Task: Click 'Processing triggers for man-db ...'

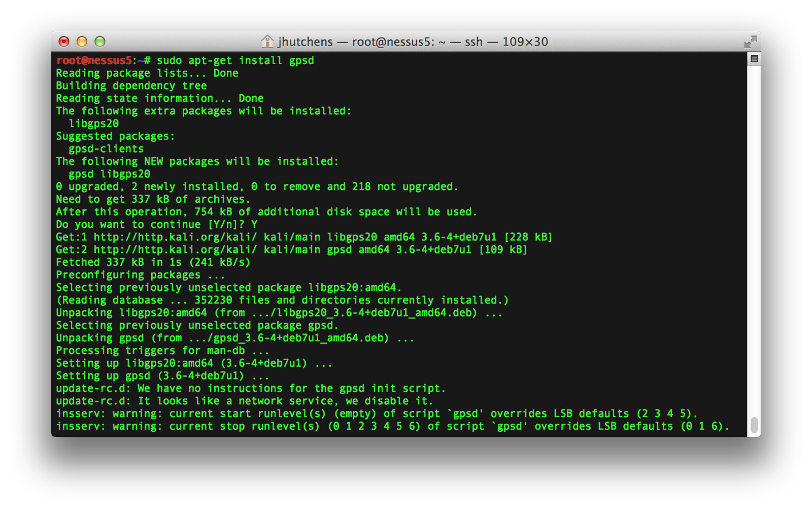Action: click(x=163, y=351)
